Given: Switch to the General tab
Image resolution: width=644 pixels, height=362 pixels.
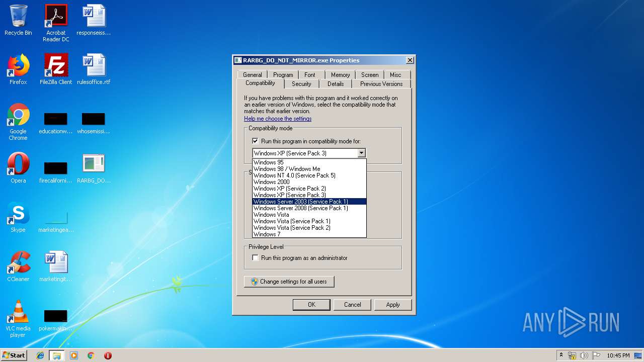Looking at the screenshot, I should click(x=253, y=75).
